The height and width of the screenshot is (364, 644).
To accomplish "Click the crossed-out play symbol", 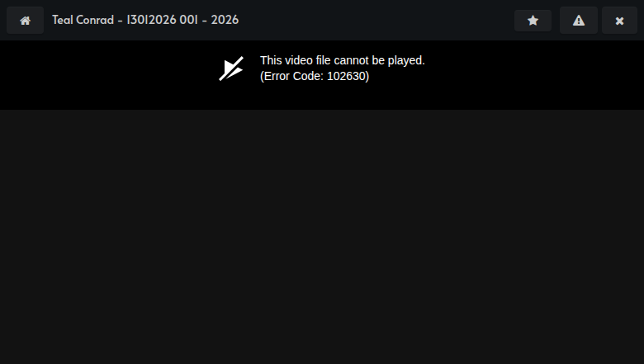I will 231,69.
